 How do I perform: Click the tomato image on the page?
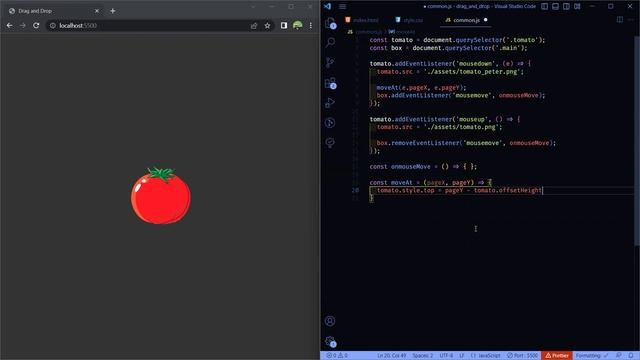(x=161, y=196)
